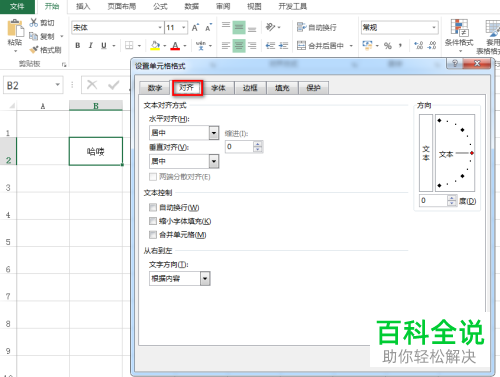
Task: Click the text orientation icon
Action: (x=270, y=27)
